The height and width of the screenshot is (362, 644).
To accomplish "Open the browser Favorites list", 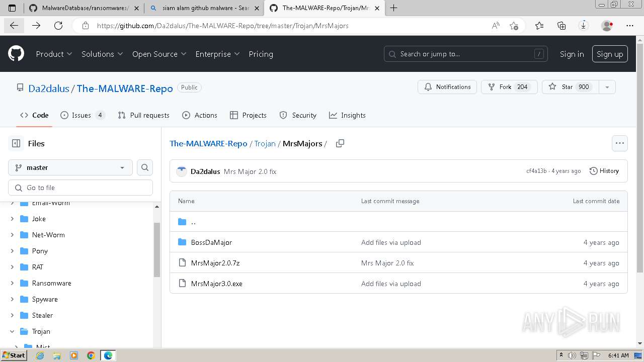I will (539, 26).
